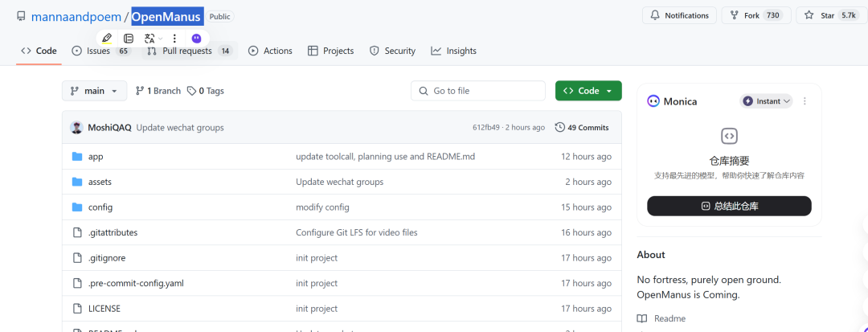The width and height of the screenshot is (868, 332).
Task: Click the purple Monica face icon in floating toolbar
Action: click(x=197, y=38)
